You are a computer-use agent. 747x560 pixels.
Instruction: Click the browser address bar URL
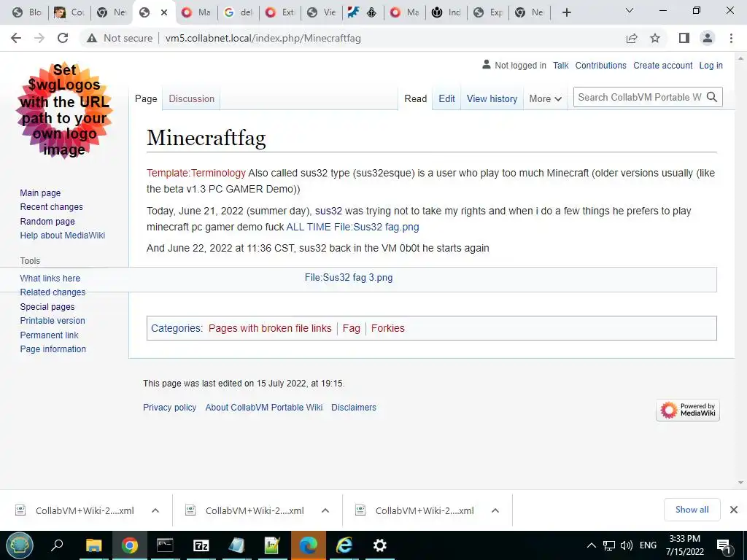[x=263, y=38]
